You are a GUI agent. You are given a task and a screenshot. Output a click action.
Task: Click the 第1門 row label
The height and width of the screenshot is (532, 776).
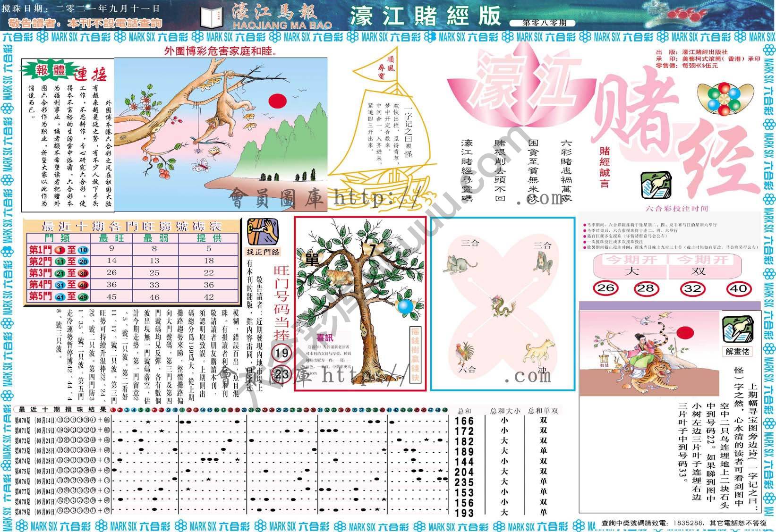[x=59, y=250]
